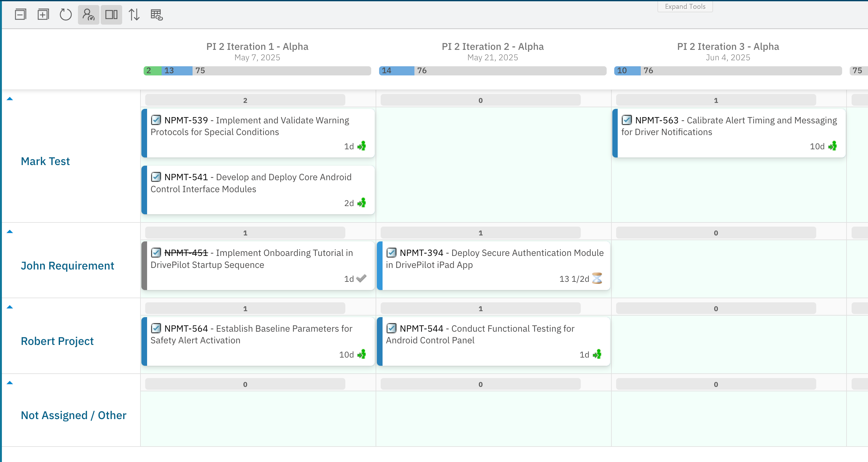
Task: Click the Expand Tools tab
Action: (x=685, y=6)
